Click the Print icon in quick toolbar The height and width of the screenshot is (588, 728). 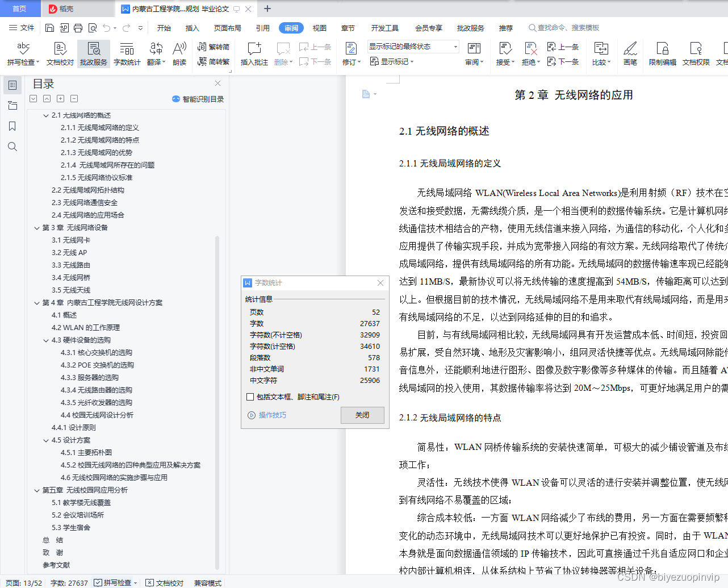(78, 28)
